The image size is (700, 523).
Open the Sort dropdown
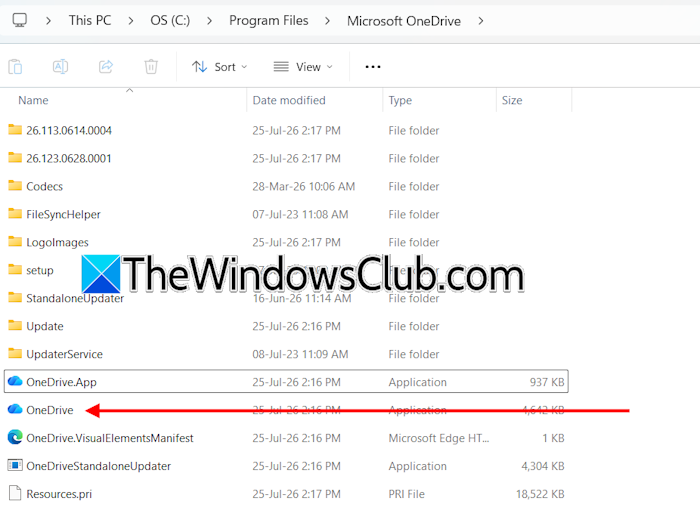coord(219,67)
